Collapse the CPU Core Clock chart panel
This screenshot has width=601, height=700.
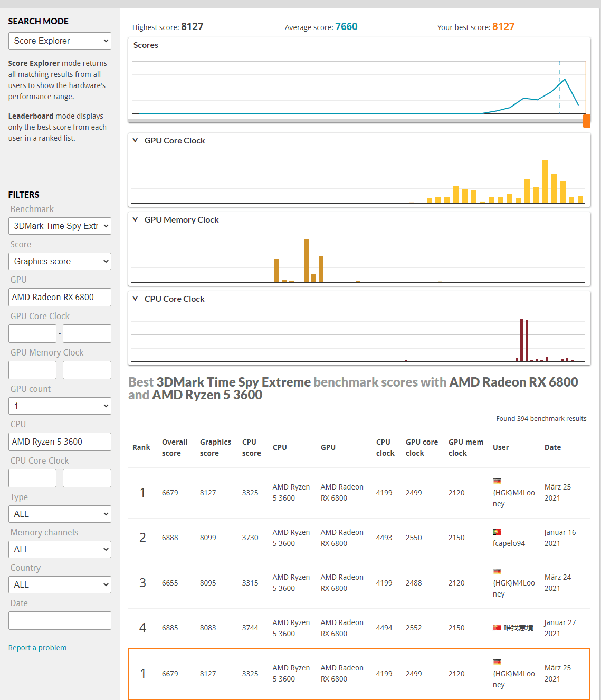pos(135,299)
